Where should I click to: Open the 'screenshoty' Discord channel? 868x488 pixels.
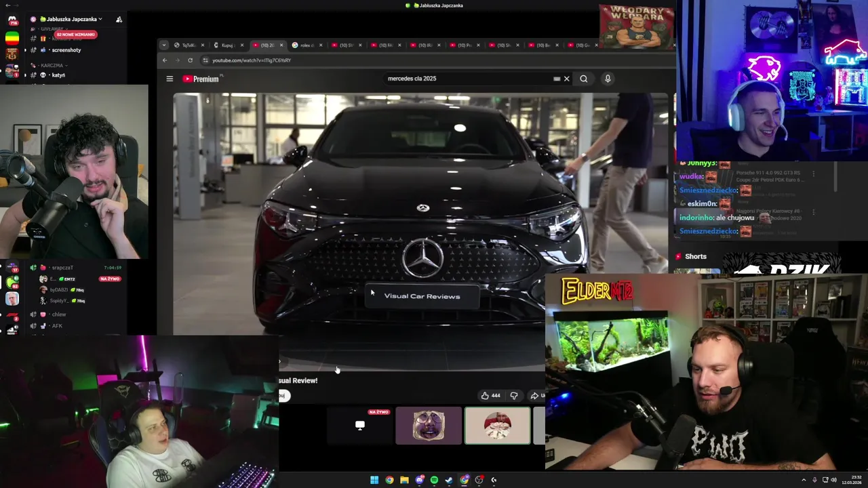point(66,50)
